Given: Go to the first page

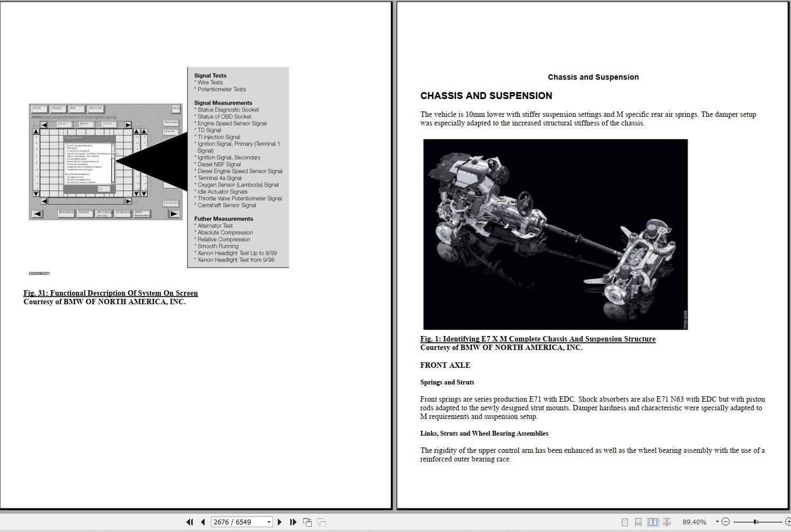Looking at the screenshot, I should [190, 522].
